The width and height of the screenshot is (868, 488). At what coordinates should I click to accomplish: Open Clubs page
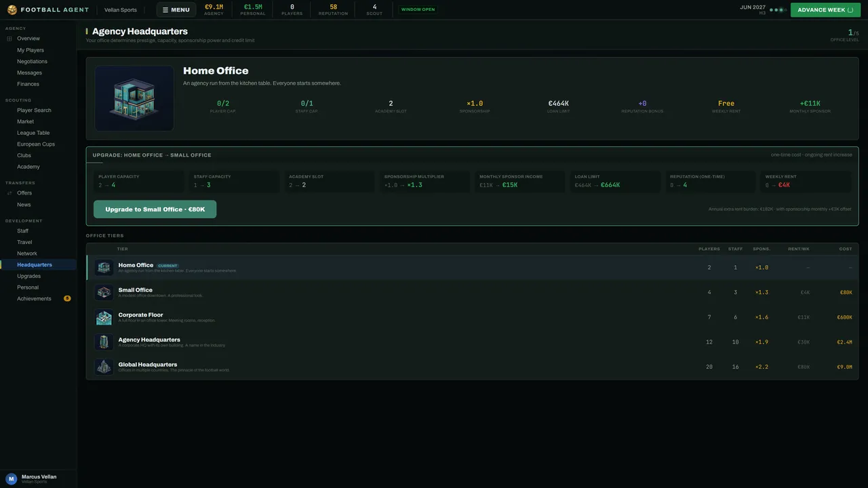tap(24, 155)
